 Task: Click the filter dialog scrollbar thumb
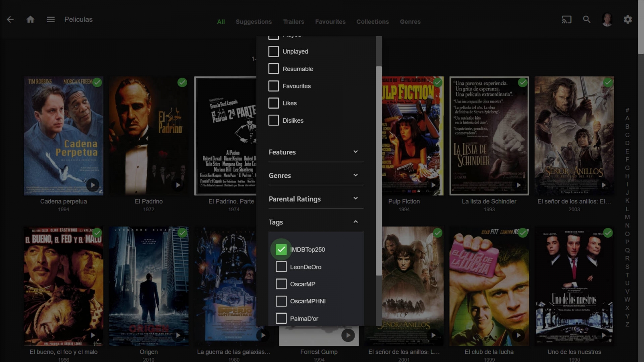379,171
